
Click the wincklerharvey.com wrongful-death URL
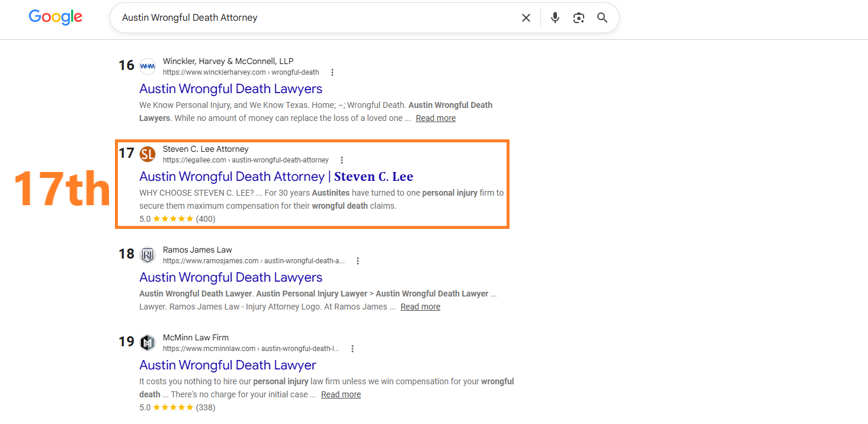pyautogui.click(x=241, y=72)
